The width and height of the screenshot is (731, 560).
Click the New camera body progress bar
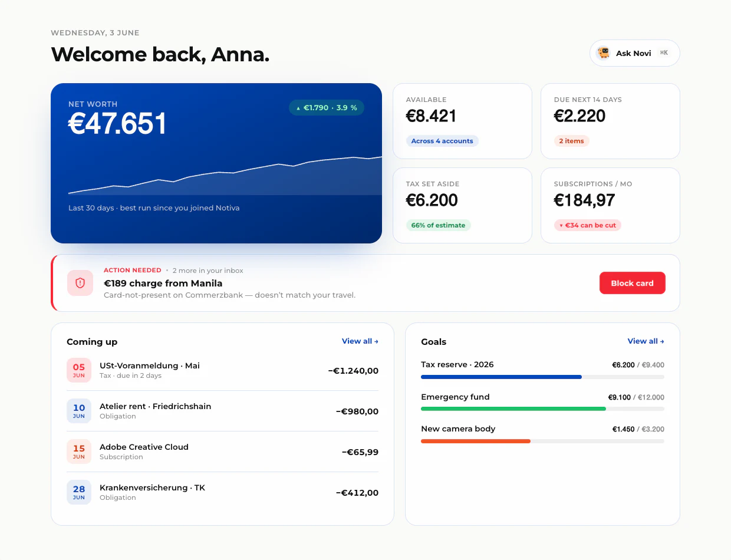[542, 441]
